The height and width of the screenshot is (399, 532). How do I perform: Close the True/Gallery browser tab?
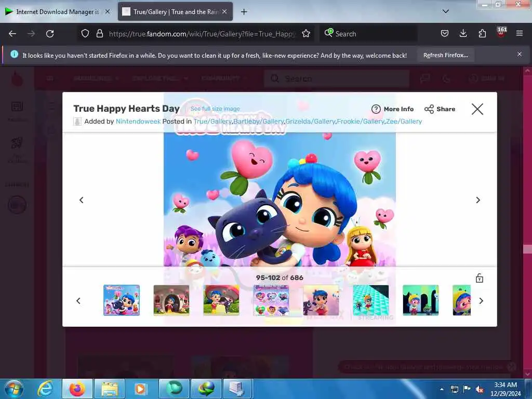pos(224,11)
